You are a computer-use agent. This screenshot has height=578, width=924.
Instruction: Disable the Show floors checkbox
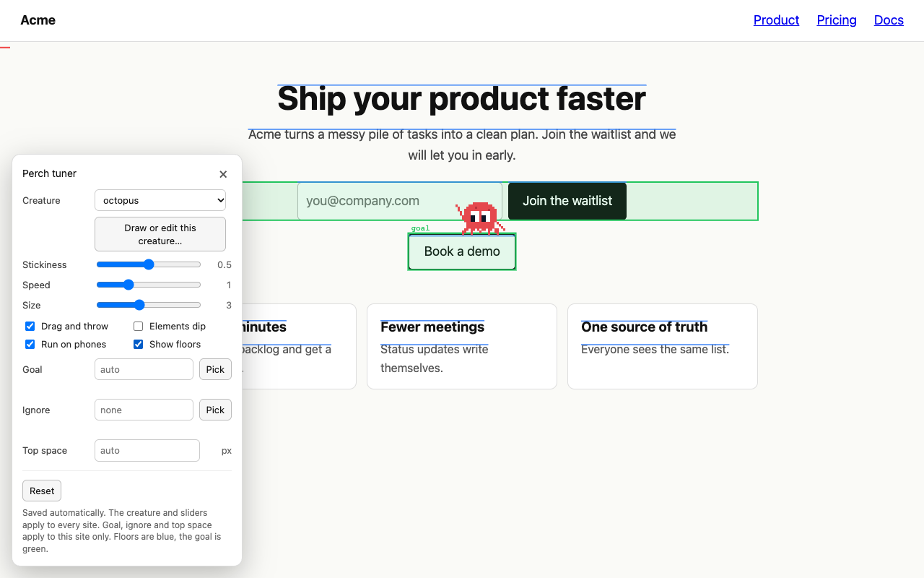(x=139, y=345)
